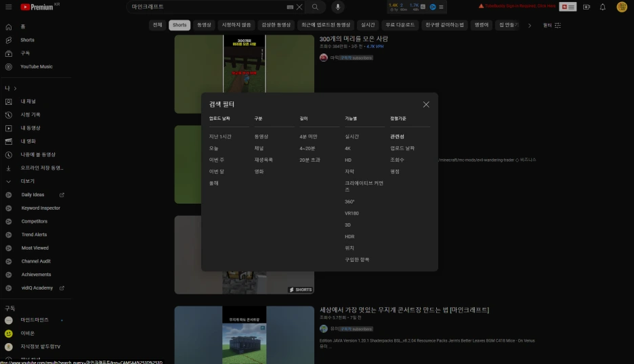Open YouTube Music in sidebar
The height and width of the screenshot is (364, 634).
click(x=36, y=67)
